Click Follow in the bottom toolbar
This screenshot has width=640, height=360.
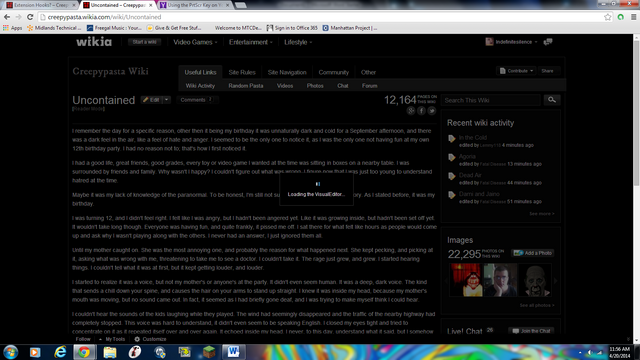(x=83, y=339)
